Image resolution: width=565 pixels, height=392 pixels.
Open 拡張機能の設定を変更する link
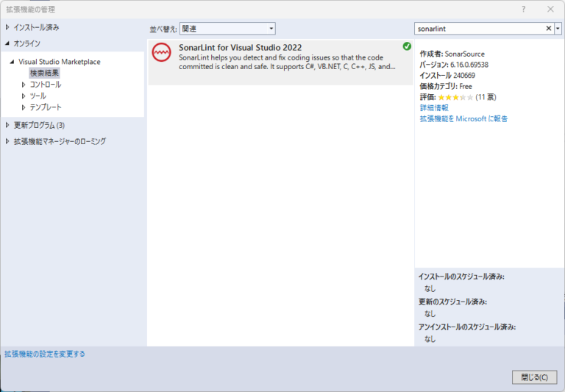click(x=45, y=354)
